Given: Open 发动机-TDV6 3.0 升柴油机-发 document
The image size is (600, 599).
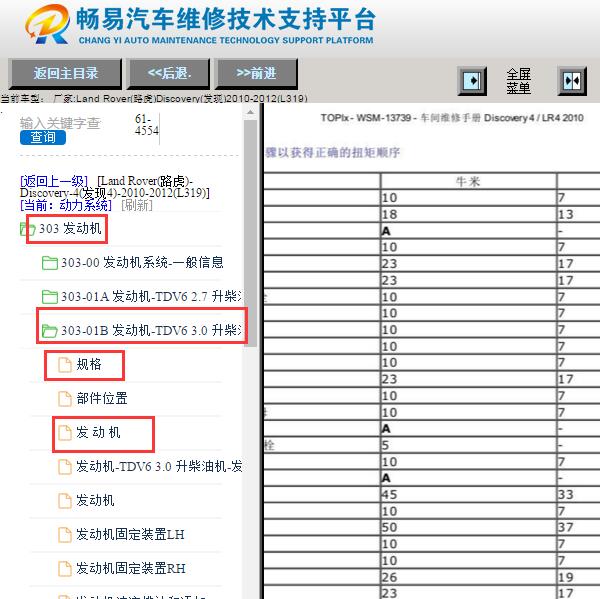Looking at the screenshot, I should (x=159, y=466).
